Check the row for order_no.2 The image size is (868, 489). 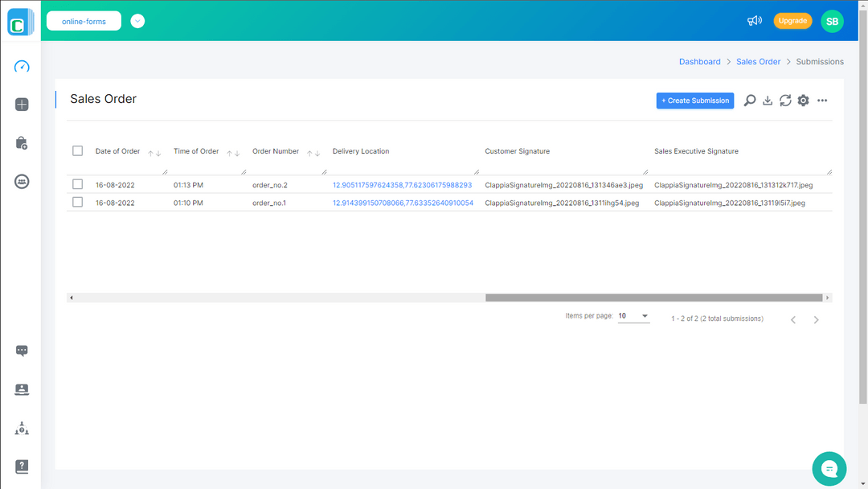(x=77, y=183)
